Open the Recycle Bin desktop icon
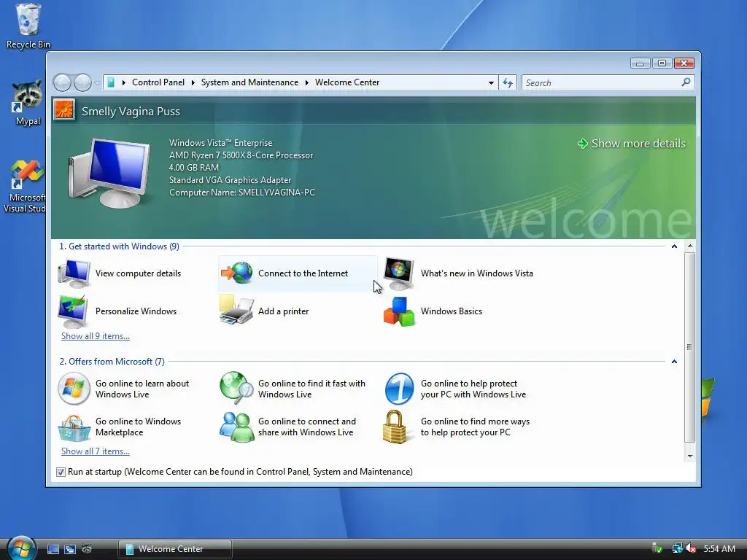 click(x=28, y=26)
